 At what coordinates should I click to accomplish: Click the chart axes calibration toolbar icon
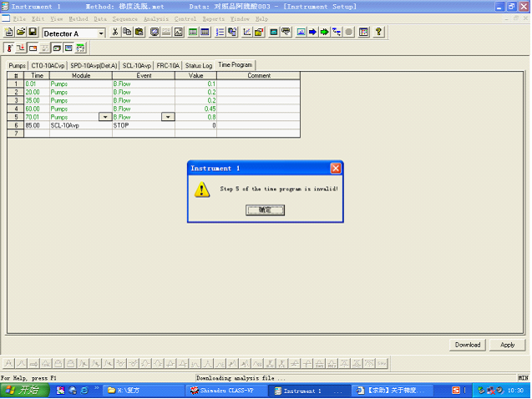(247, 33)
